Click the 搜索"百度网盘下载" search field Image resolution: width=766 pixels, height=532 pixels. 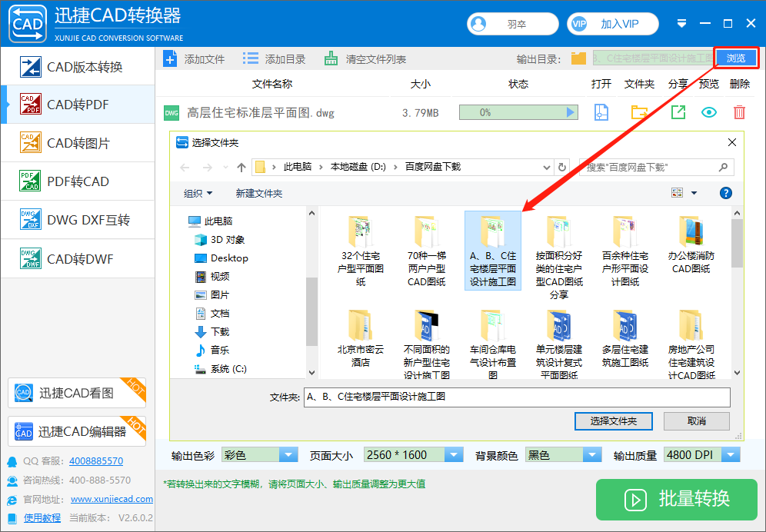tap(656, 168)
